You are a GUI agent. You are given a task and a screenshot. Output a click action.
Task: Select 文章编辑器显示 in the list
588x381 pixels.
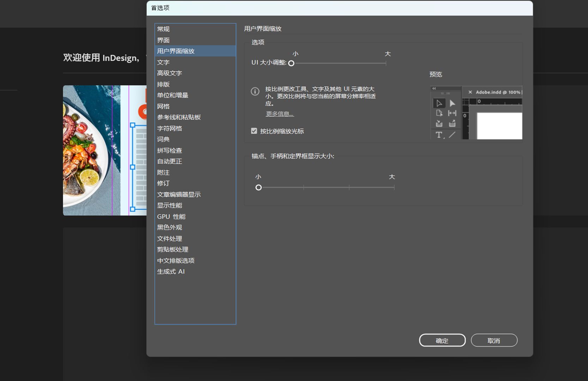[x=195, y=195]
